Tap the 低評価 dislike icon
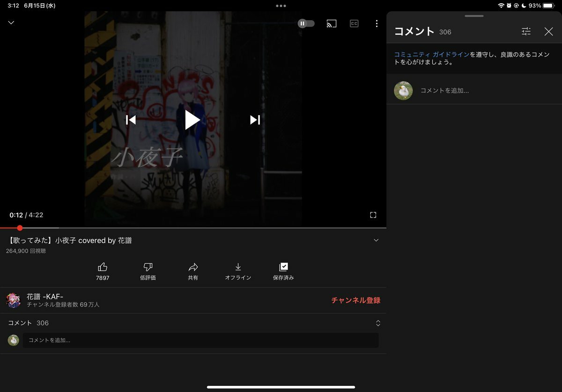562x392 pixels. coord(148,267)
